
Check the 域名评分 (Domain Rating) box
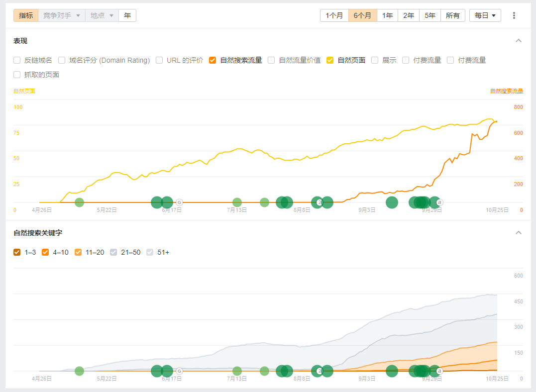point(62,60)
